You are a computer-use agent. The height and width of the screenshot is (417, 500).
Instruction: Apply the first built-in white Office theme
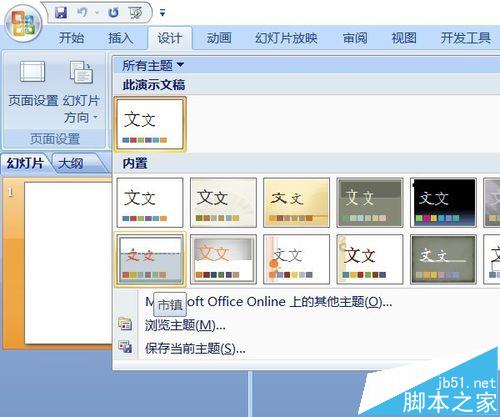(x=150, y=202)
